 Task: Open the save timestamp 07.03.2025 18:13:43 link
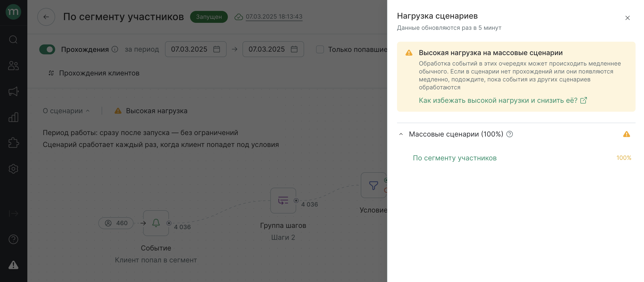274,16
